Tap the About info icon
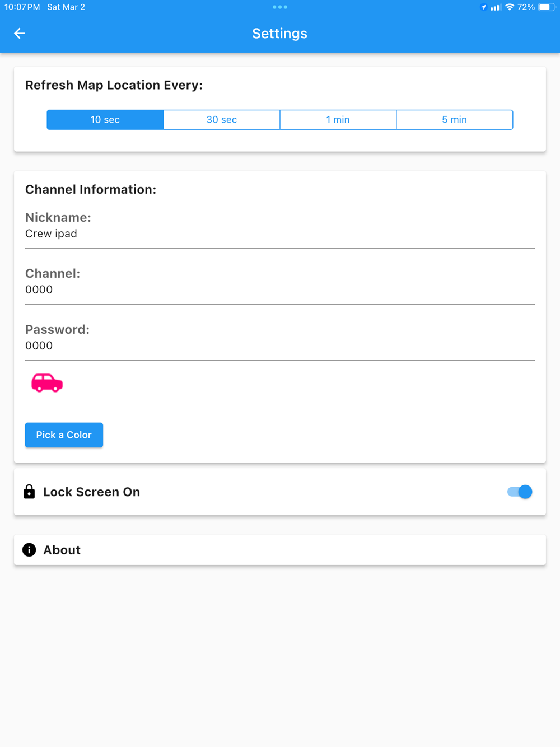 point(29,550)
